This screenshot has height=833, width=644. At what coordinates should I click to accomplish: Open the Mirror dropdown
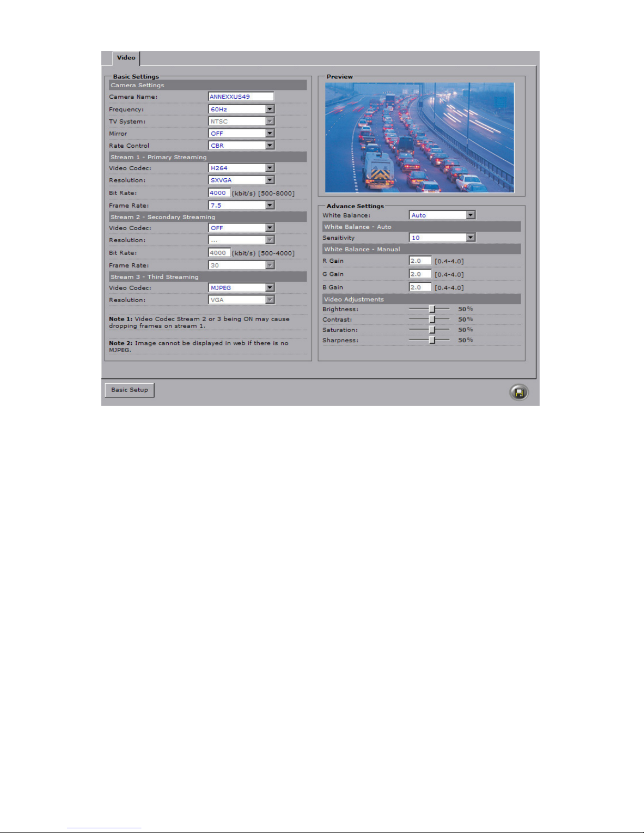point(242,133)
